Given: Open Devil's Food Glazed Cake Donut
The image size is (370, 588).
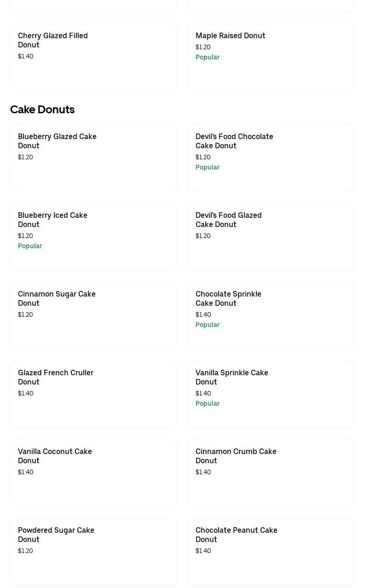Looking at the screenshot, I should click(228, 220).
